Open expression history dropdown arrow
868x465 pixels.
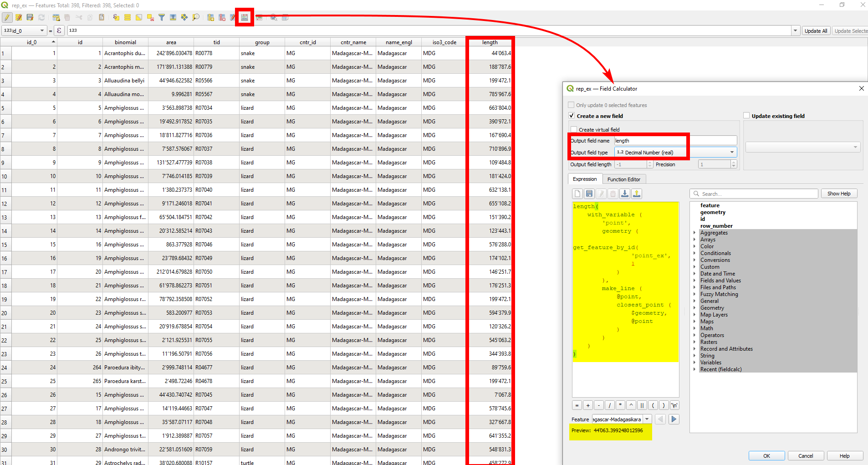pyautogui.click(x=796, y=31)
